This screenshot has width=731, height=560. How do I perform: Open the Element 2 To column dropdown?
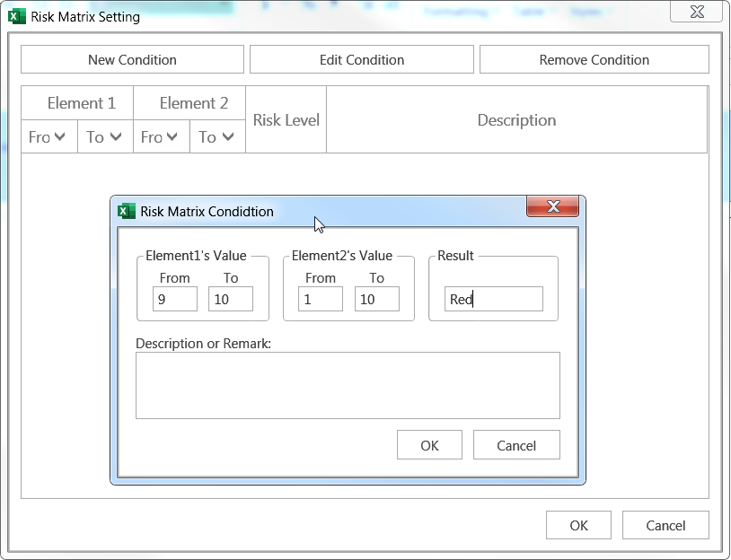(x=228, y=137)
